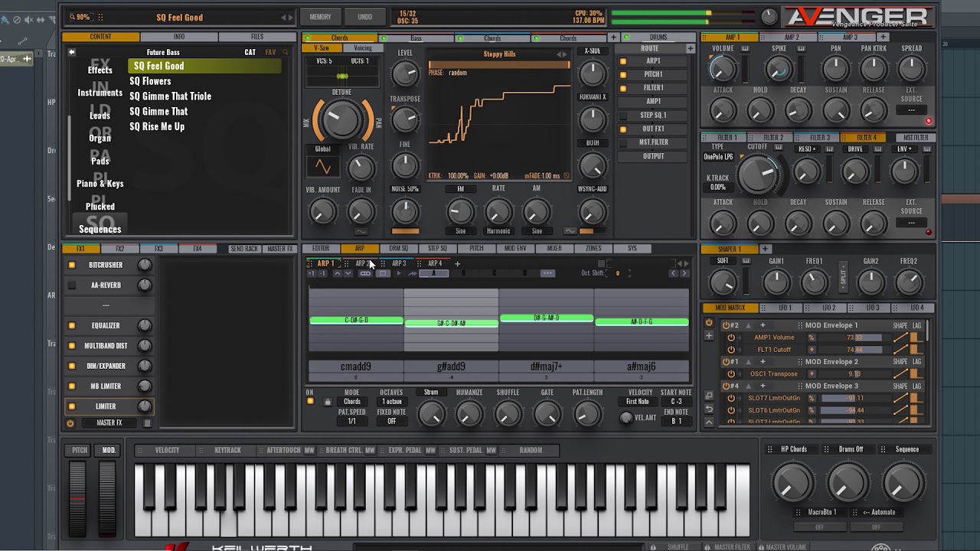Screen dimensions: 980x551
Task: Open the PAT.SPEED dropdown showing 1/1
Action: tap(352, 421)
